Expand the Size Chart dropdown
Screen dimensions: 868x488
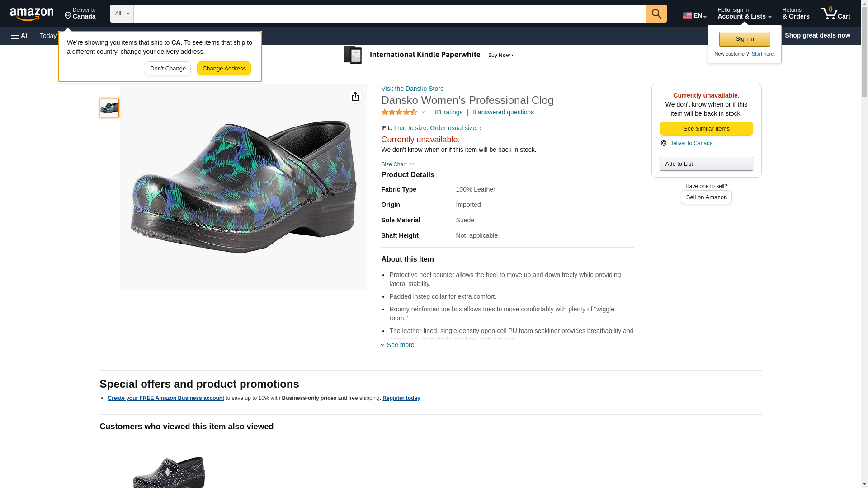click(397, 164)
